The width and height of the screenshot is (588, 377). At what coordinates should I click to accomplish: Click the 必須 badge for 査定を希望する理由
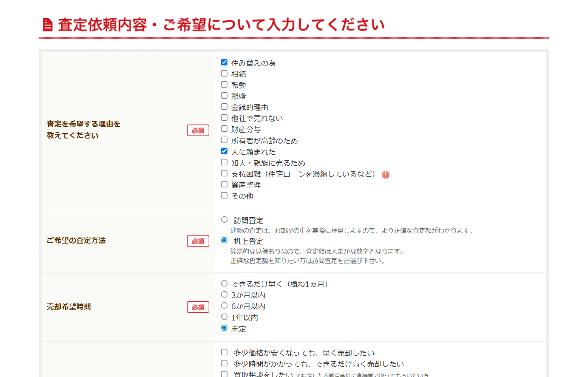[x=198, y=130]
